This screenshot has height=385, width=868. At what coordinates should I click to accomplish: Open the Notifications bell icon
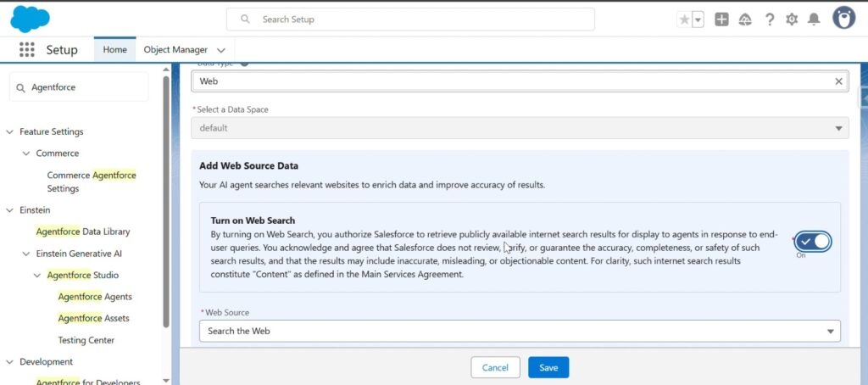tap(814, 20)
